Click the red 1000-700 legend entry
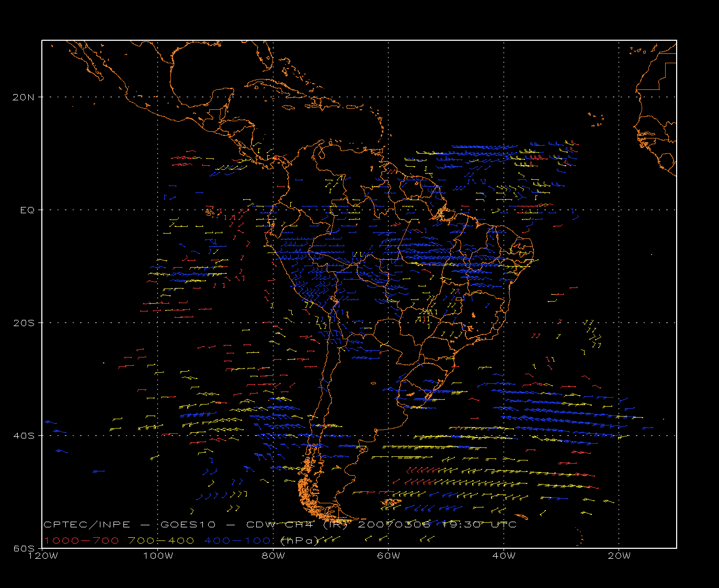The image size is (719, 588). pos(81,541)
